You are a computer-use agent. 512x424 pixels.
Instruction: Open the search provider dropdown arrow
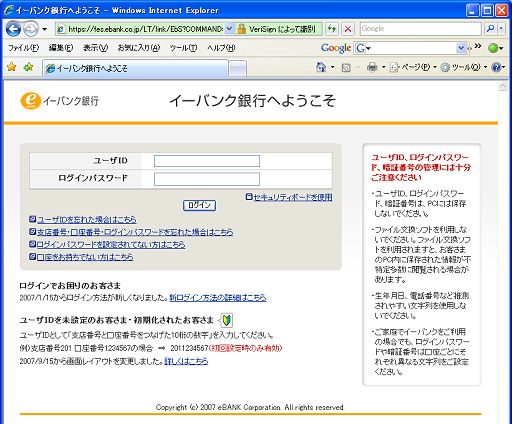501,29
